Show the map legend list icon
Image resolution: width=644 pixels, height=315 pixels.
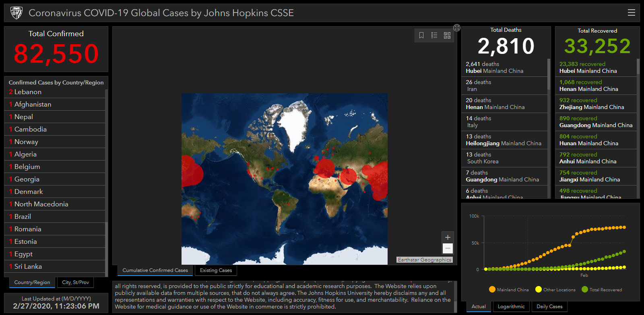(x=434, y=35)
